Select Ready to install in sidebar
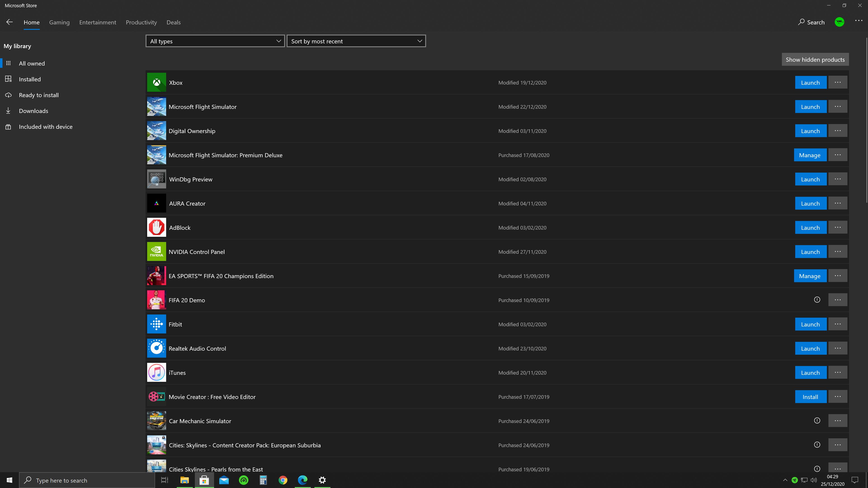 pyautogui.click(x=38, y=95)
